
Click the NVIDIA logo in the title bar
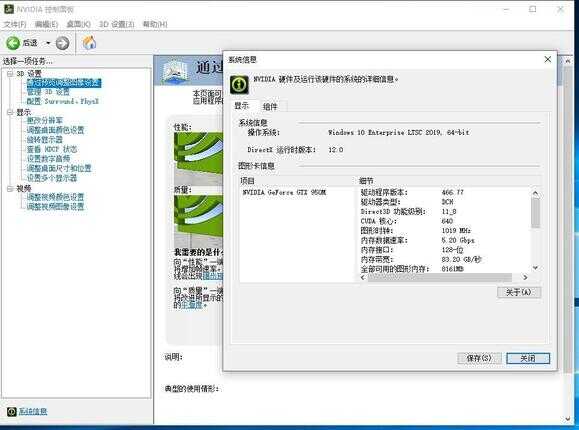[x=8, y=9]
